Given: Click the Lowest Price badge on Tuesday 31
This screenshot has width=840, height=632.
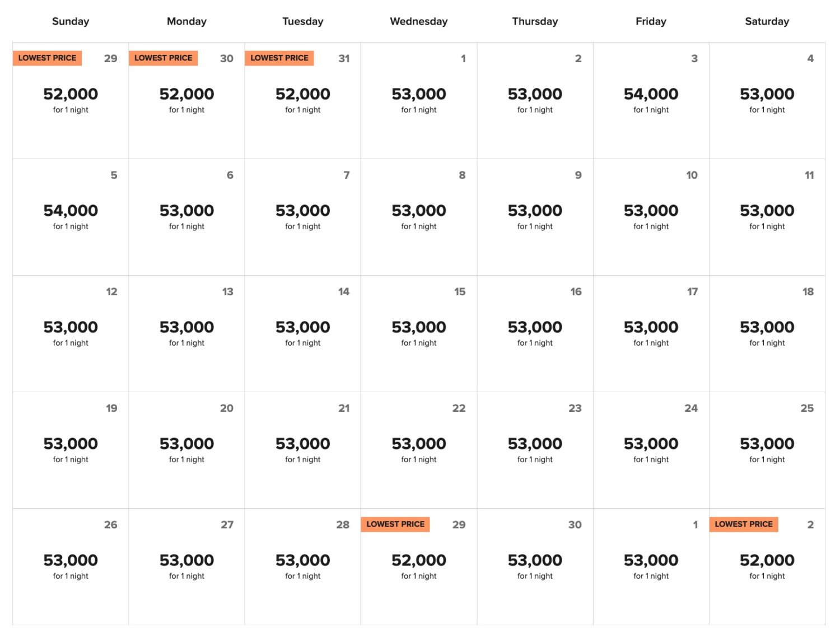Looking at the screenshot, I should 279,58.
